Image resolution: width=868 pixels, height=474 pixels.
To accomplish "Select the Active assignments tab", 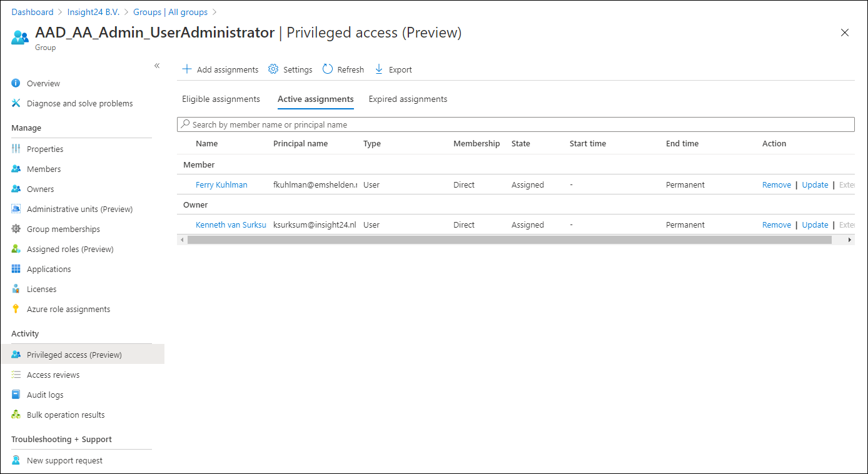I will click(x=316, y=99).
